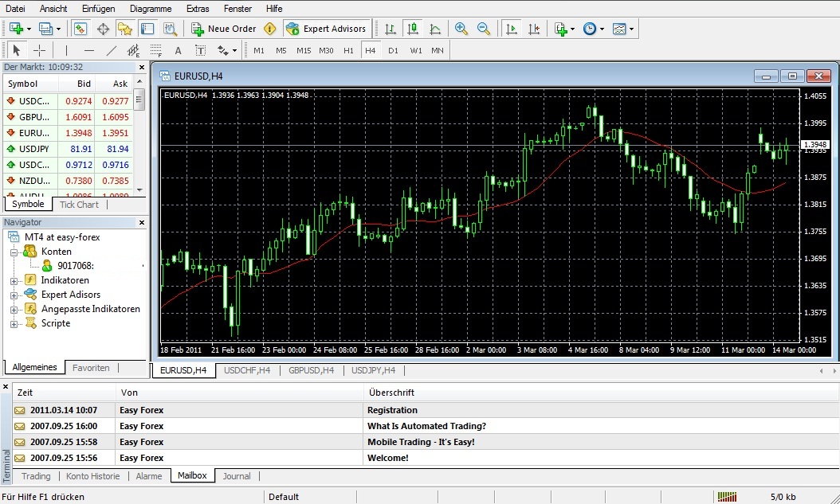
Task: Open MetaEditor yellow diamond icon
Action: coord(270,29)
